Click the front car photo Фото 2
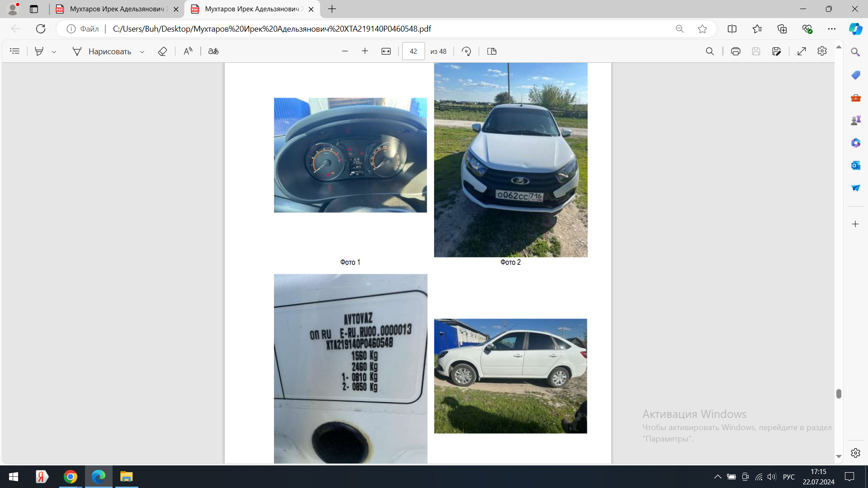The width and height of the screenshot is (868, 488). click(x=511, y=160)
